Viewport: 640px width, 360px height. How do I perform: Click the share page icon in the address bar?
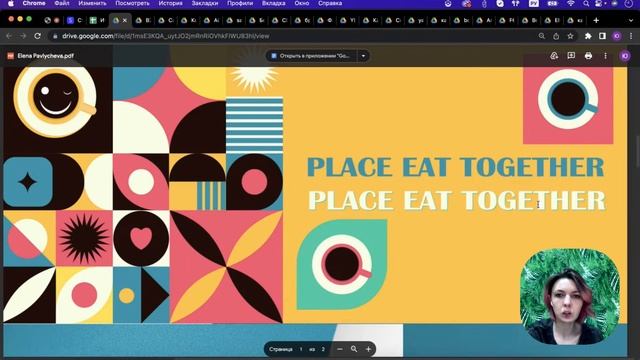pos(556,36)
